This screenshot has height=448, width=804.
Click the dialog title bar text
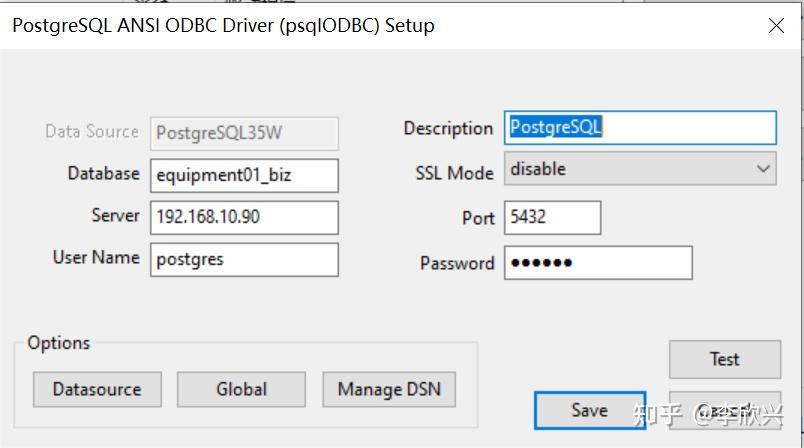223,26
